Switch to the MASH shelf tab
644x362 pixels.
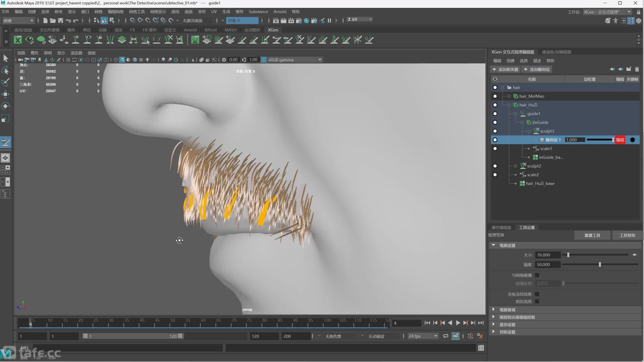[x=230, y=30]
